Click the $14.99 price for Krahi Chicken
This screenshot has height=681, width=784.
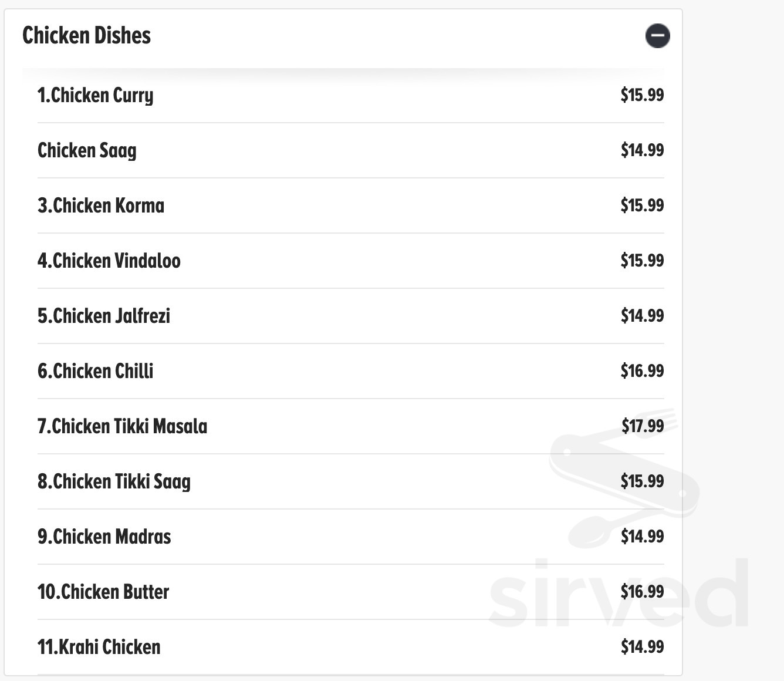click(x=642, y=647)
